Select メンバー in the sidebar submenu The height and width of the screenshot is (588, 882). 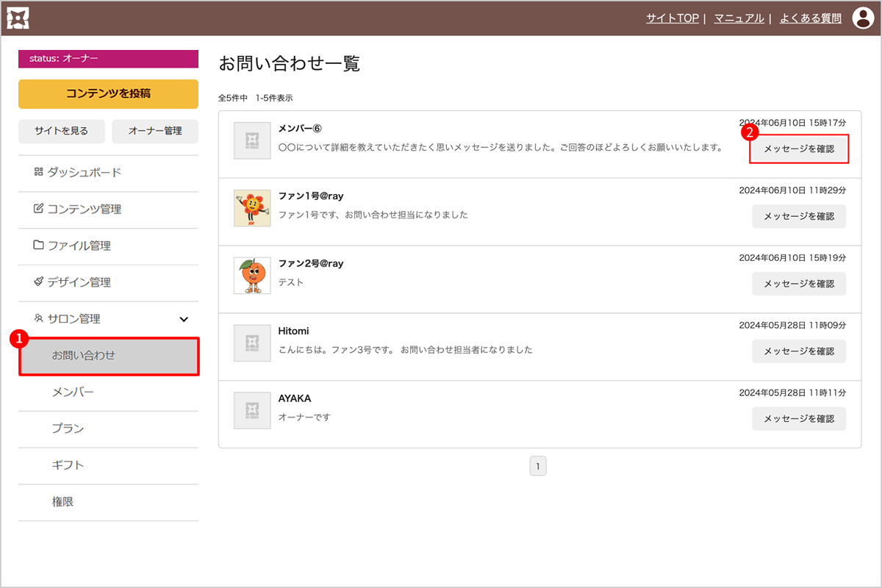(73, 392)
